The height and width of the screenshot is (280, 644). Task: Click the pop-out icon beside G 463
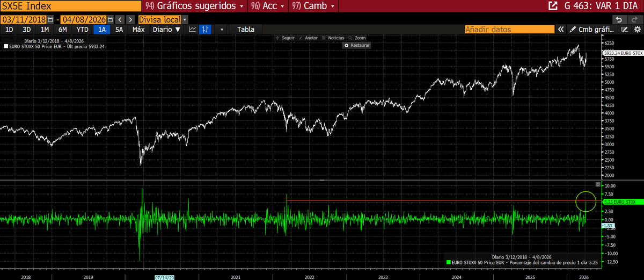[552, 6]
